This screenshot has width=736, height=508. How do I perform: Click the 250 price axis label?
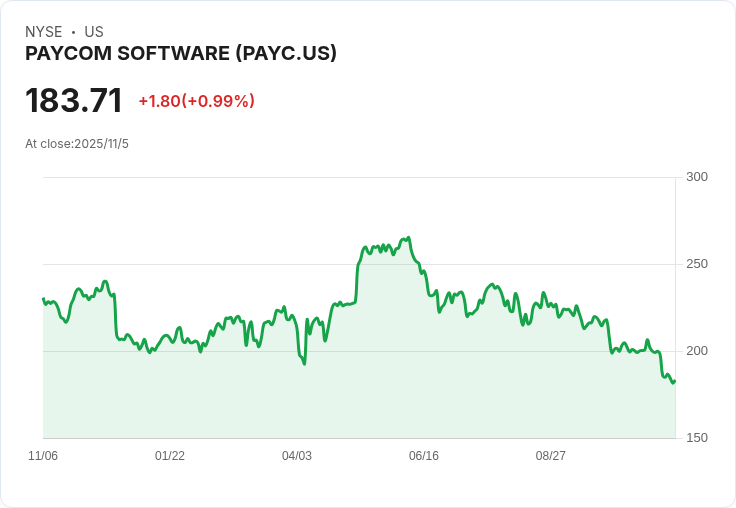pyautogui.click(x=697, y=264)
